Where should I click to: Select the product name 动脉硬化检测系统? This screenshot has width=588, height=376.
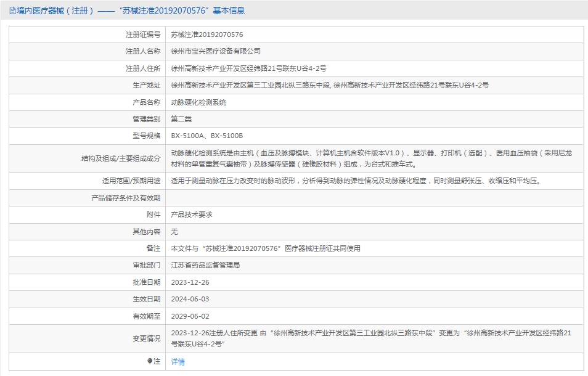pos(198,102)
